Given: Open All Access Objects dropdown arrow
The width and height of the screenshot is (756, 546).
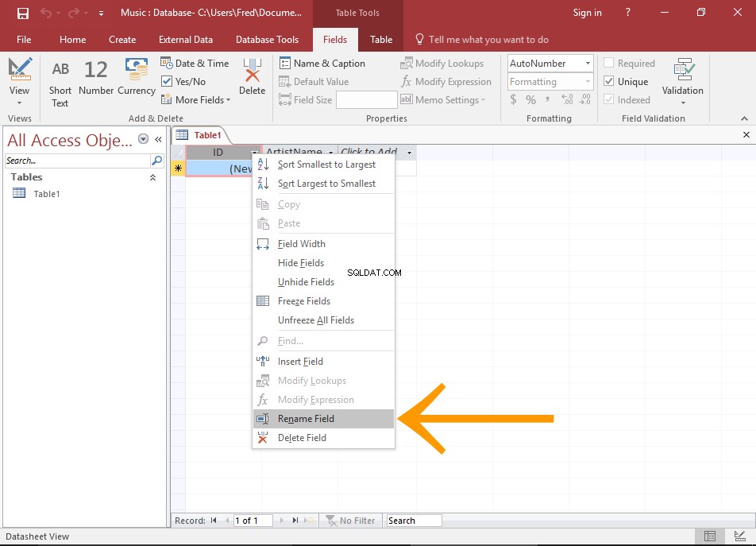Looking at the screenshot, I should coord(143,139).
